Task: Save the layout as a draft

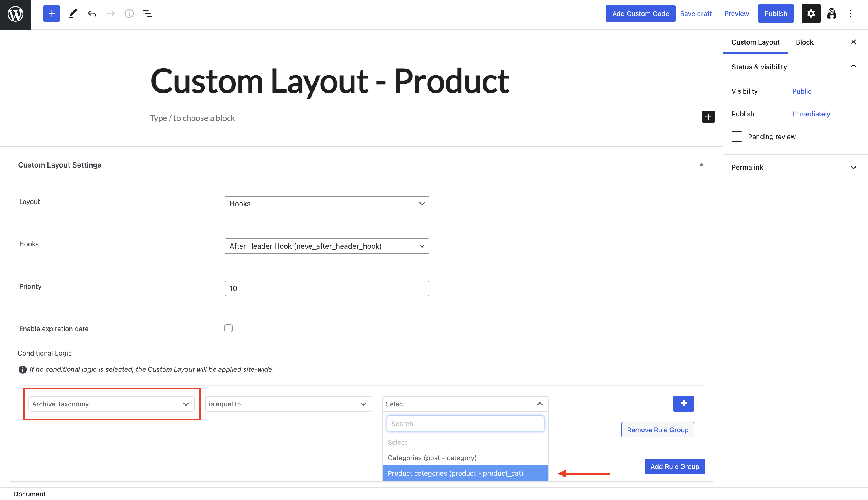Action: (x=696, y=13)
